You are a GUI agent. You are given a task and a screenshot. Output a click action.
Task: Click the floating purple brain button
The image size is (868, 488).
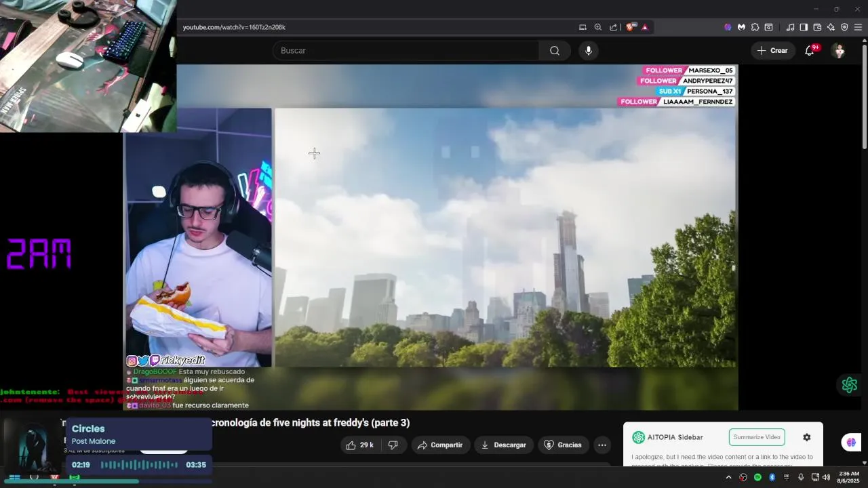851,443
